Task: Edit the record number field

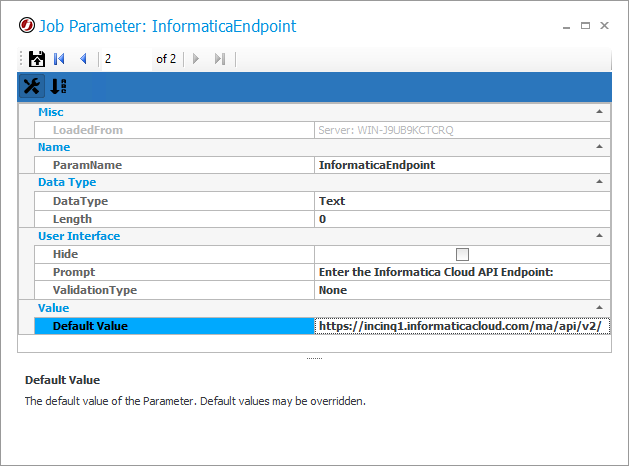Action: click(x=125, y=59)
